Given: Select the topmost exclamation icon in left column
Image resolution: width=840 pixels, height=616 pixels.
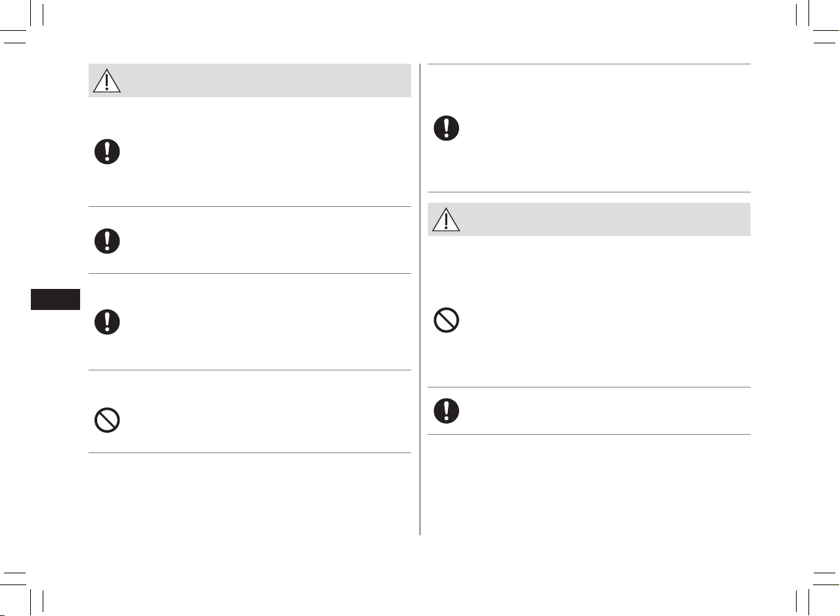Looking at the screenshot, I should tap(107, 152).
